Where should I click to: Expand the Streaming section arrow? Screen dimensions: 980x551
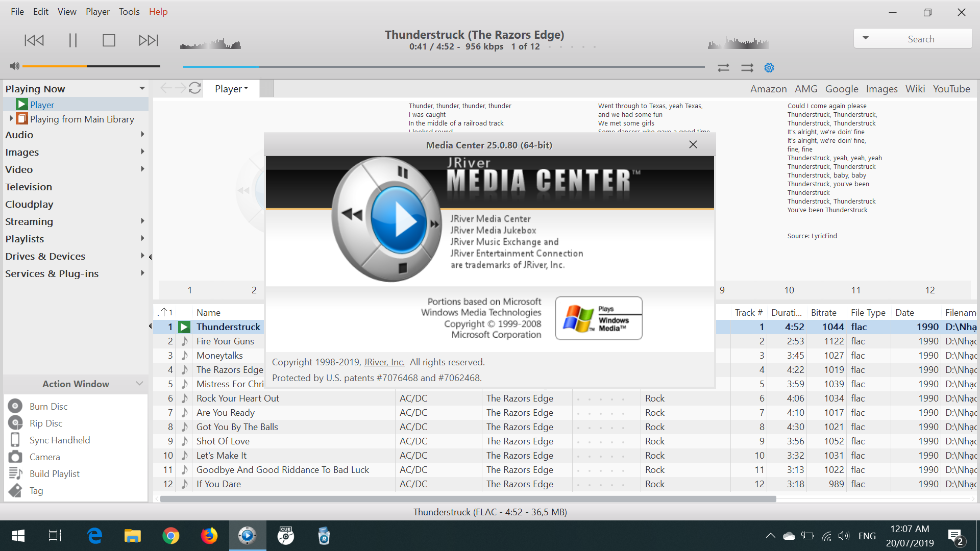(x=142, y=221)
